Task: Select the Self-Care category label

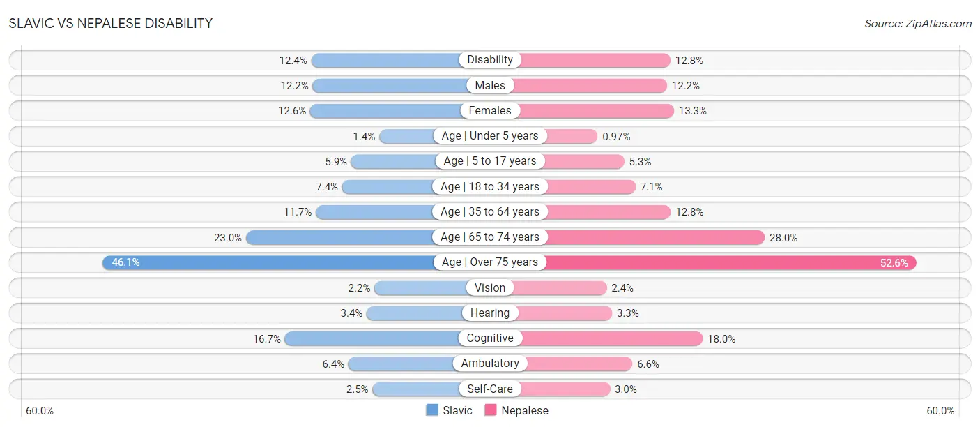Action: 490,389
